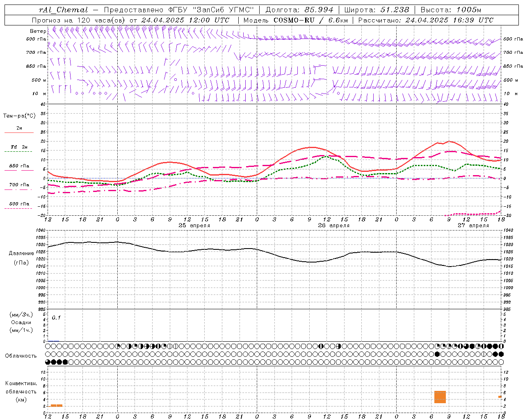The image size is (525, 420).
Task: Click the 850 гПа temperature legend entry
Action: (19, 166)
